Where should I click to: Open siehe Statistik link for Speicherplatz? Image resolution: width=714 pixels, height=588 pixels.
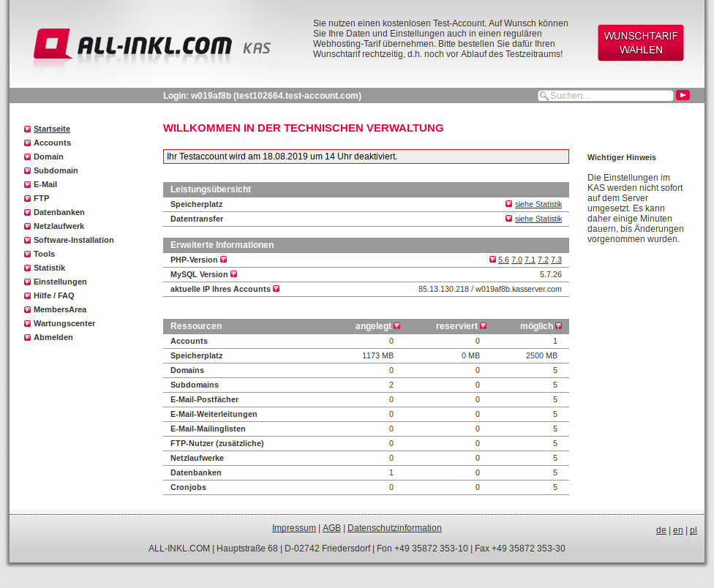538,204
